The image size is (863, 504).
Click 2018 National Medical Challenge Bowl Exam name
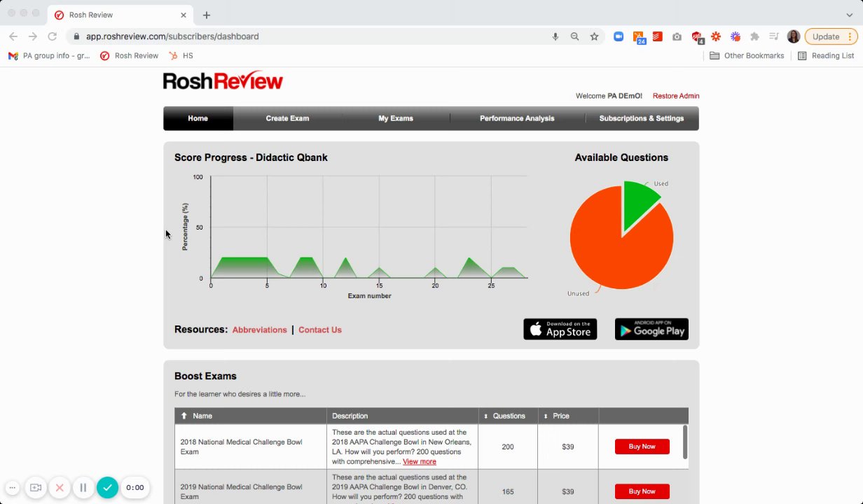242,447
